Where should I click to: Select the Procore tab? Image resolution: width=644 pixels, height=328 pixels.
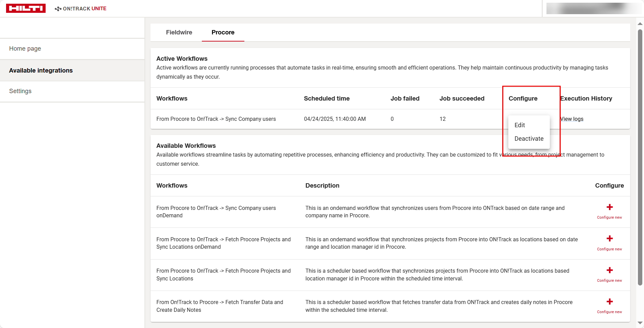click(x=223, y=32)
